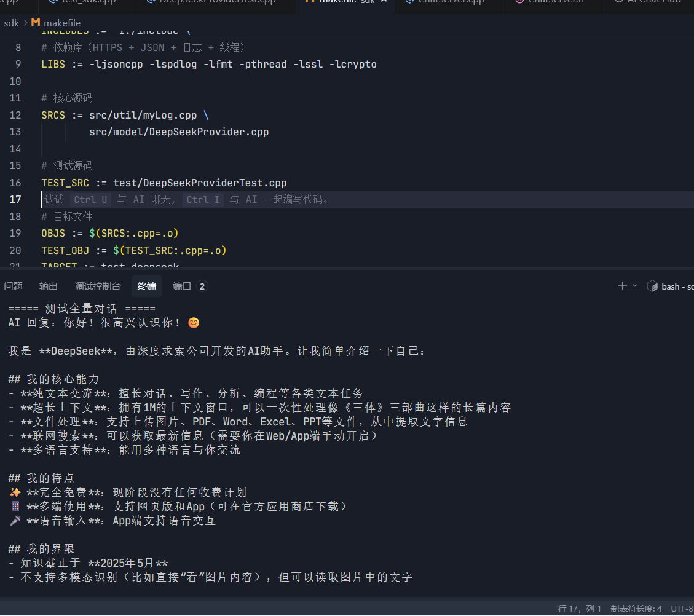This screenshot has height=616, width=694.
Task: Click the '## 我的核心能力' heading in terminal
Action: tap(53, 379)
